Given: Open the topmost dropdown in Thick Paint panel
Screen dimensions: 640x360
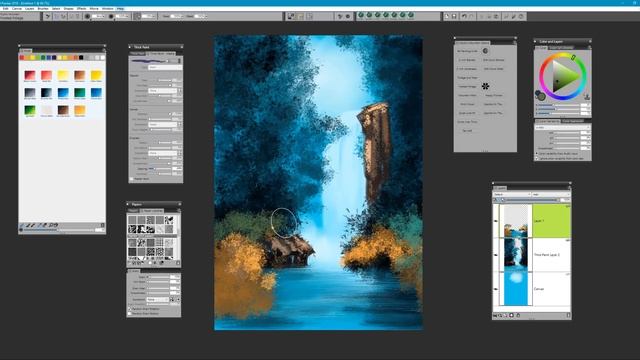Looking at the screenshot, I should pos(165,67).
